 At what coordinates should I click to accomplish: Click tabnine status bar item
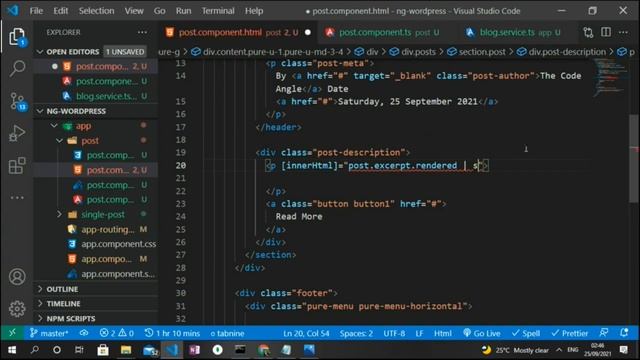pos(227,333)
